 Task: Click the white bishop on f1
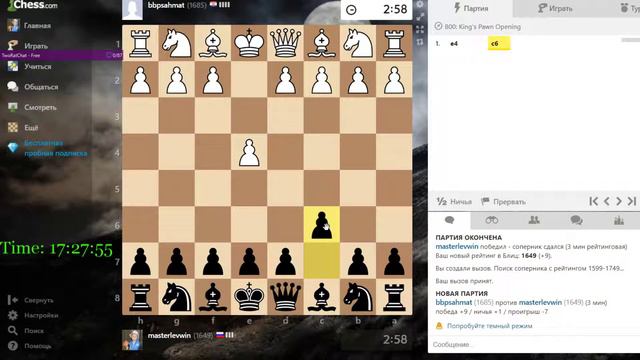pyautogui.click(x=213, y=43)
